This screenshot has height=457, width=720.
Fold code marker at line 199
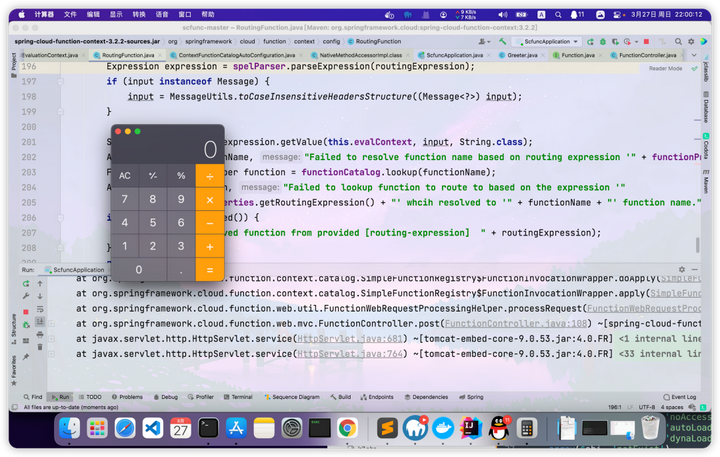pos(60,112)
